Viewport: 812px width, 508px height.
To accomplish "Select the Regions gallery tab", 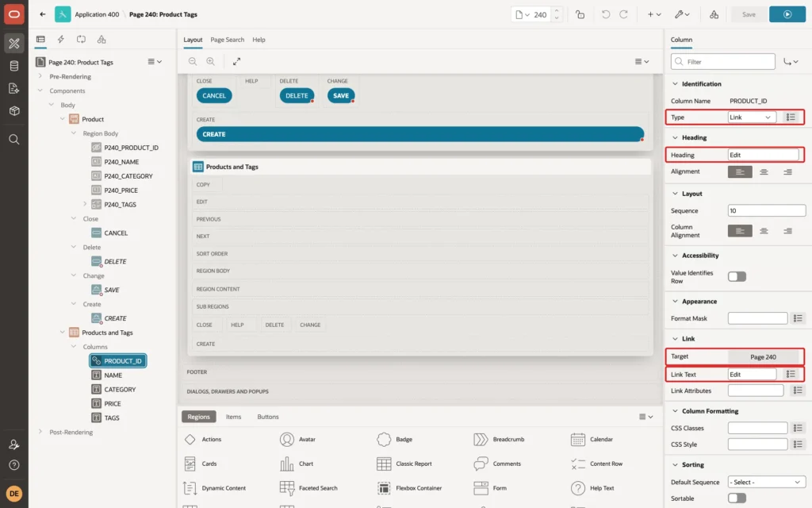I will click(x=199, y=417).
